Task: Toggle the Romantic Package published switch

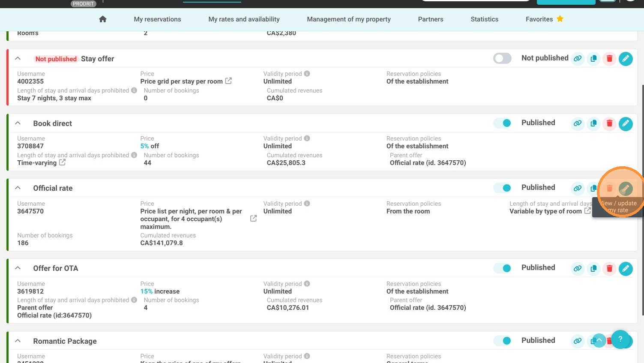Action: pos(502,341)
